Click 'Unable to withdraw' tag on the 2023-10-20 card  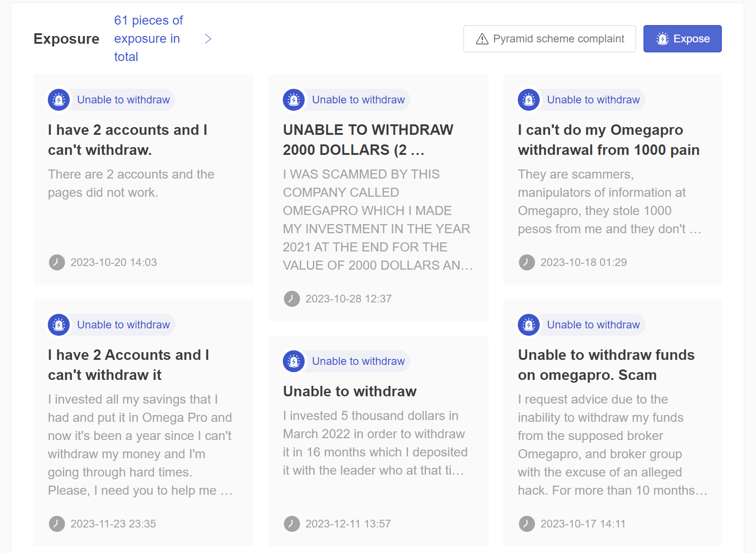123,100
